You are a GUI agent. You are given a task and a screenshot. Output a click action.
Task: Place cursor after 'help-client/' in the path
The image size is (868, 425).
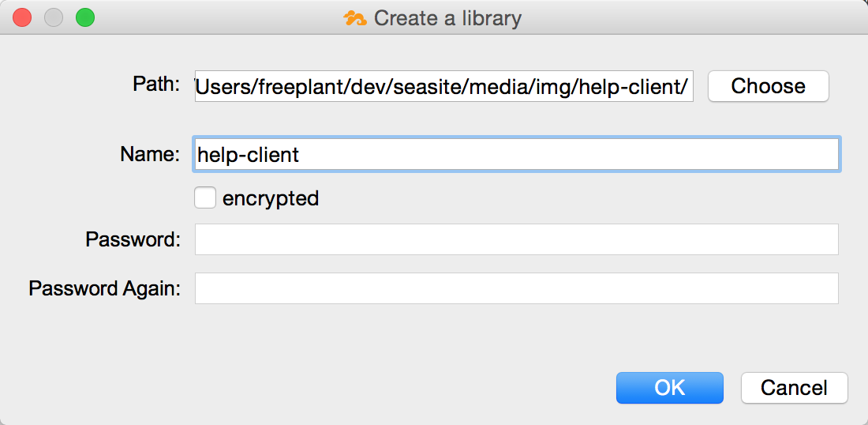689,86
